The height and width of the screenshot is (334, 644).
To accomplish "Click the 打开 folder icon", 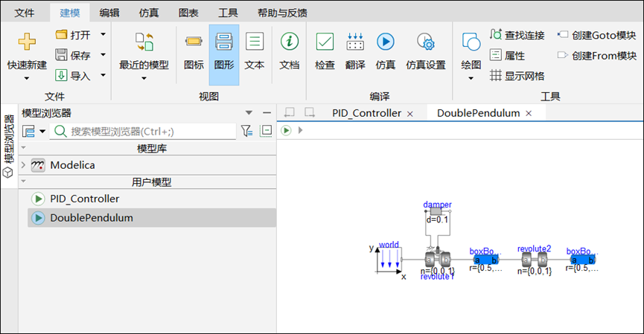I will click(61, 34).
